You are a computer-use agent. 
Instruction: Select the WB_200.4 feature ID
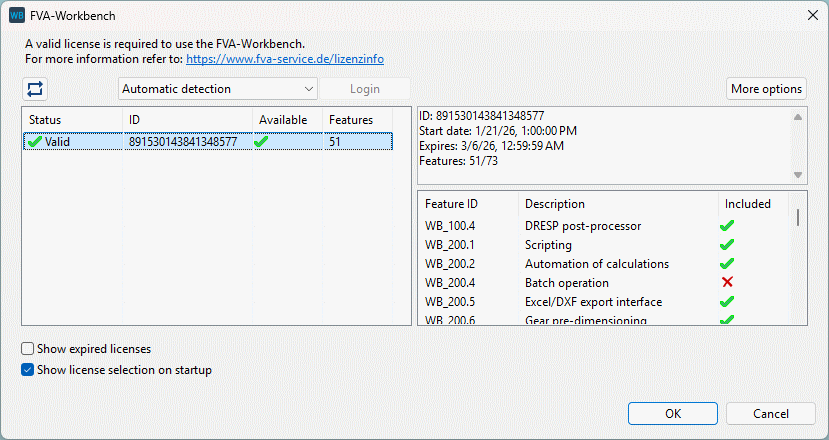pos(449,283)
